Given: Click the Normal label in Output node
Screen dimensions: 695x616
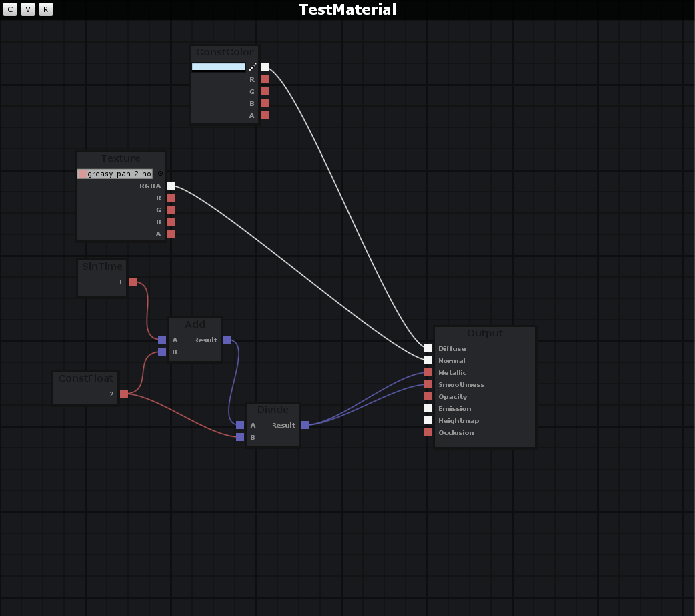Looking at the screenshot, I should coord(452,361).
